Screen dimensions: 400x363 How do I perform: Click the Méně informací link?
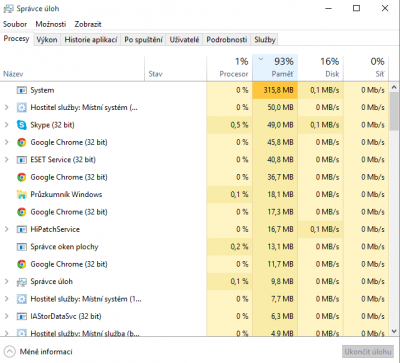(46, 352)
